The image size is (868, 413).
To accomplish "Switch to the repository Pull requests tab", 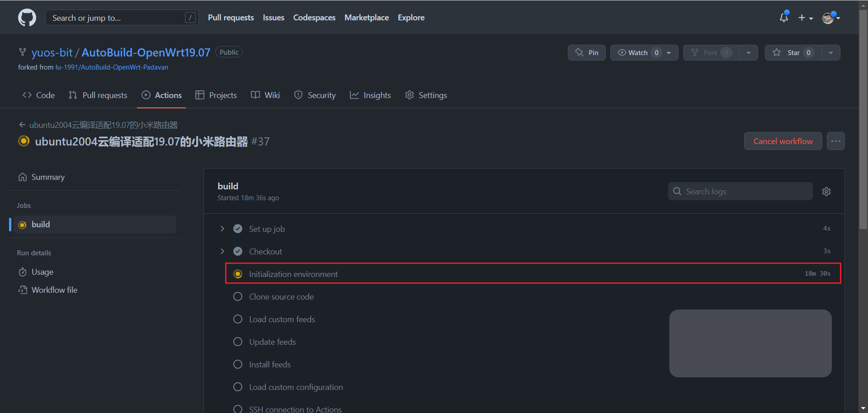I will pyautogui.click(x=98, y=95).
